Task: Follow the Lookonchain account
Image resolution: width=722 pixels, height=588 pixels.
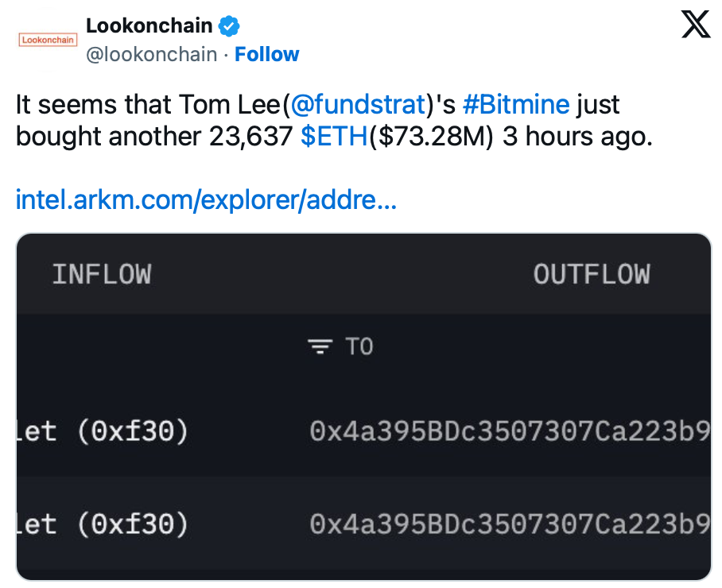Action: pos(267,55)
